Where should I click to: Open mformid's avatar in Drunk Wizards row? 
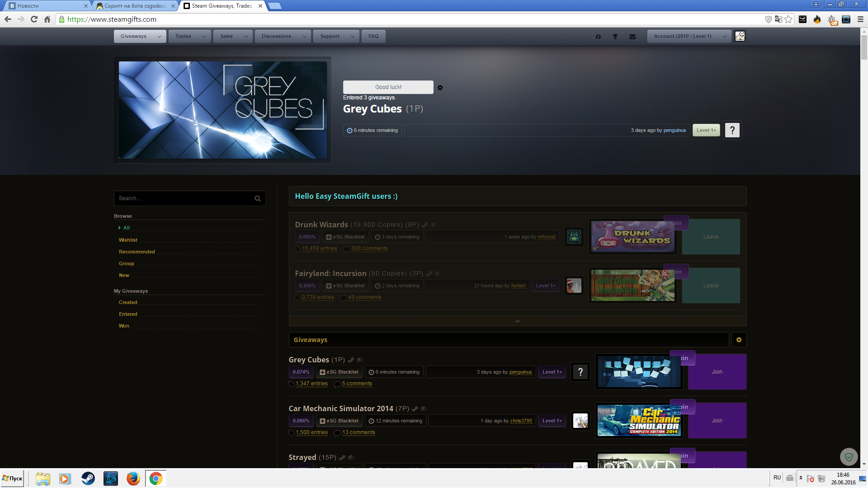[574, 237]
